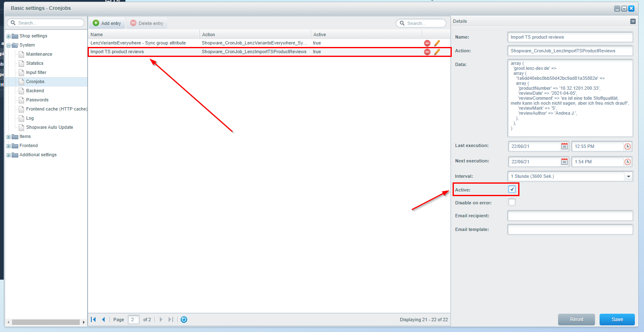Open Next execution time clock picker
The width and height of the screenshot is (644, 332).
(x=627, y=162)
